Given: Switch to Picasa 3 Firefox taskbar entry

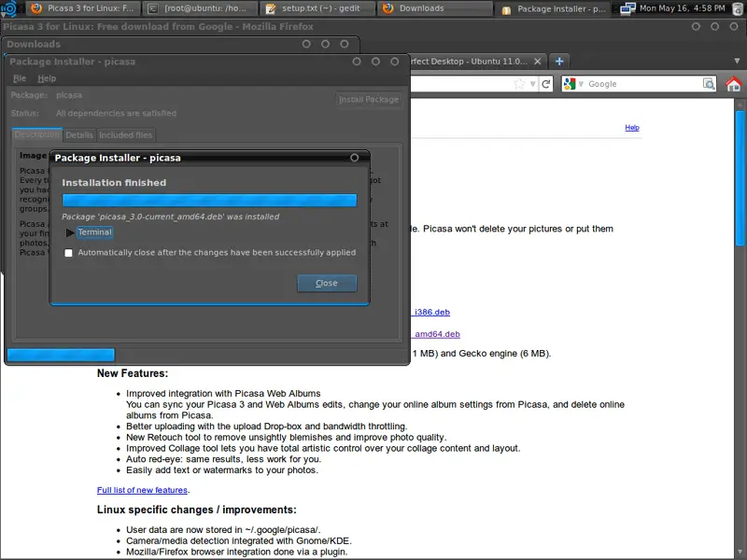Looking at the screenshot, I should pos(83,8).
